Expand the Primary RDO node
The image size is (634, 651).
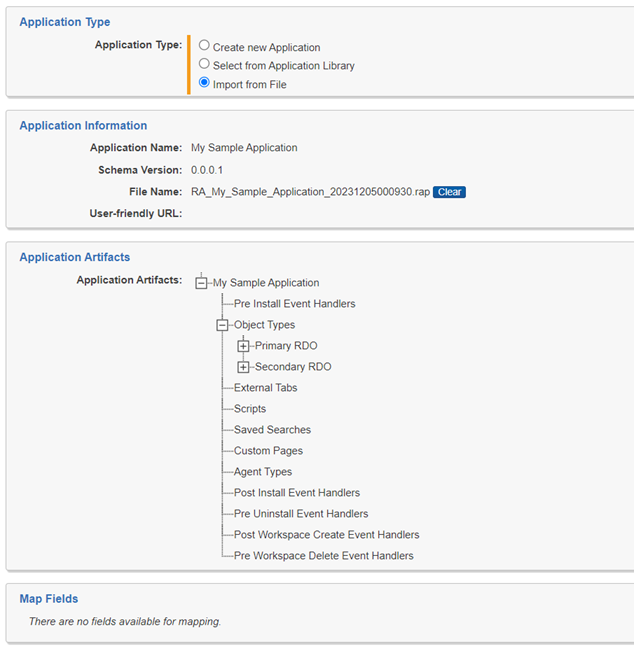pos(243,346)
